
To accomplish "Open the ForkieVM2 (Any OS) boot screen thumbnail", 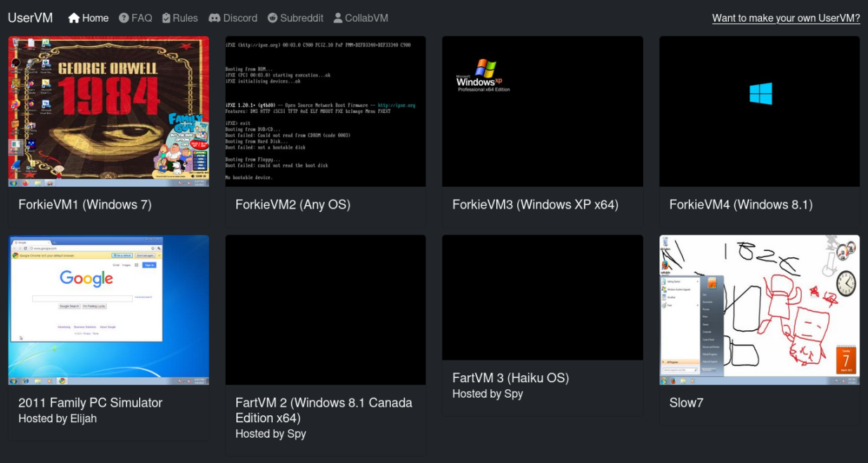I will click(325, 111).
